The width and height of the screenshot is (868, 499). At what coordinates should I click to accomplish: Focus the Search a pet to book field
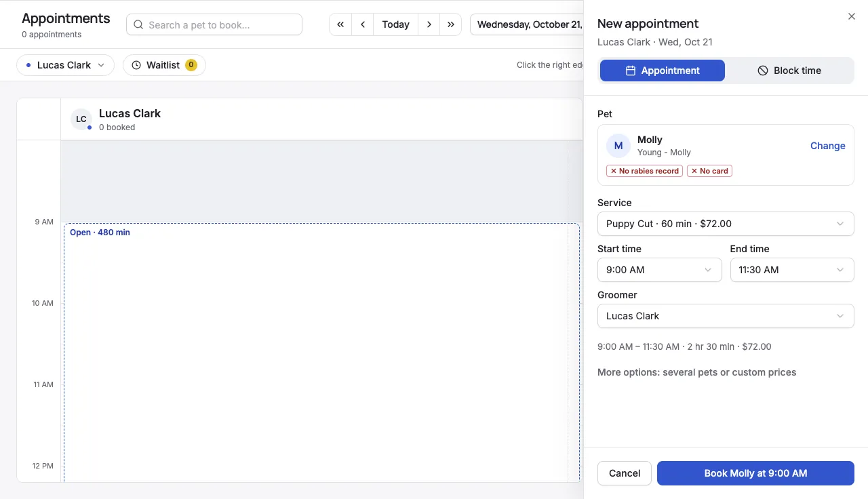click(214, 24)
